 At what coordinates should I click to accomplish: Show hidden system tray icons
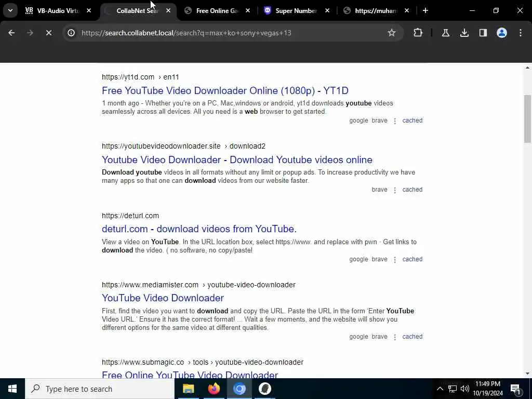[x=440, y=389]
